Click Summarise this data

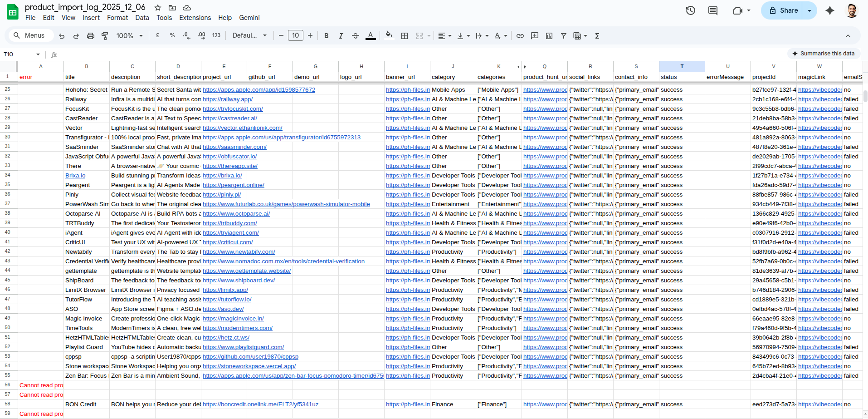pyautogui.click(x=823, y=54)
